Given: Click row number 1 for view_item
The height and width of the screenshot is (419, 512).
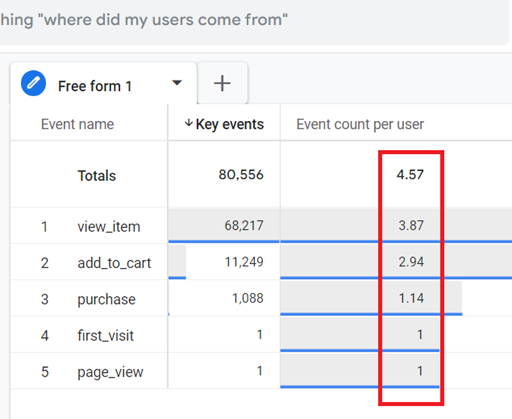Looking at the screenshot, I should click(x=44, y=227).
